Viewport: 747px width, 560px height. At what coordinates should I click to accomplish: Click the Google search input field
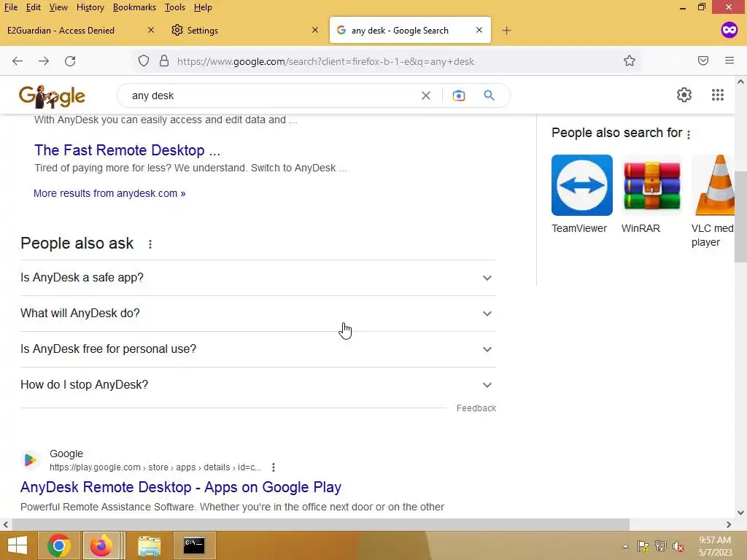tap(271, 96)
